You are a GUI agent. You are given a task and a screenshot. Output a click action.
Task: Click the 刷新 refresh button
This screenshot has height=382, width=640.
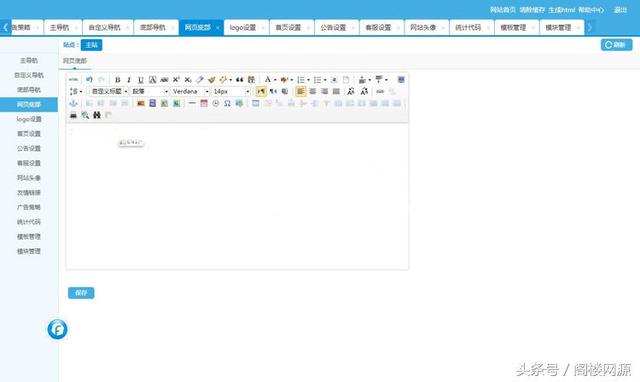tap(616, 44)
